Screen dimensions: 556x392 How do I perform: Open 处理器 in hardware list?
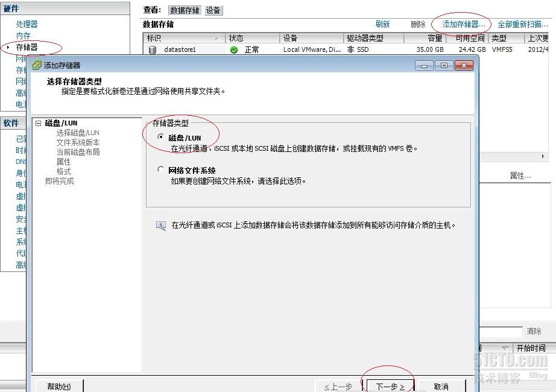pyautogui.click(x=27, y=24)
